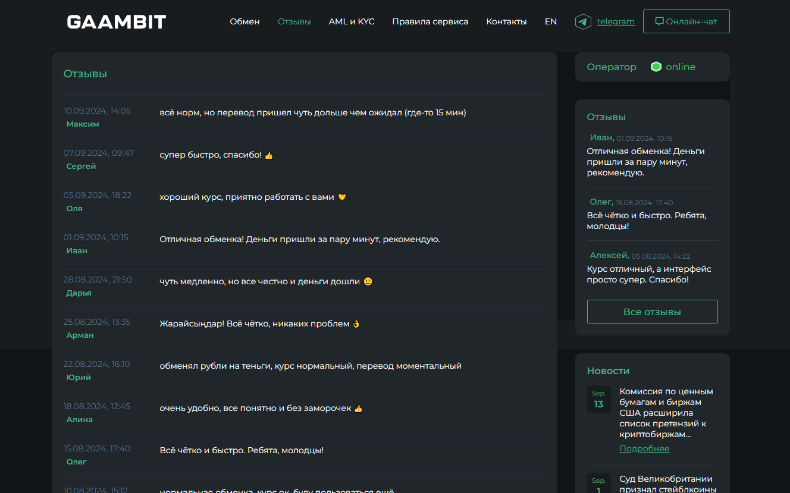Select Юрий's review about рубли на теньги
This screenshot has width=790, height=493.
(310, 366)
